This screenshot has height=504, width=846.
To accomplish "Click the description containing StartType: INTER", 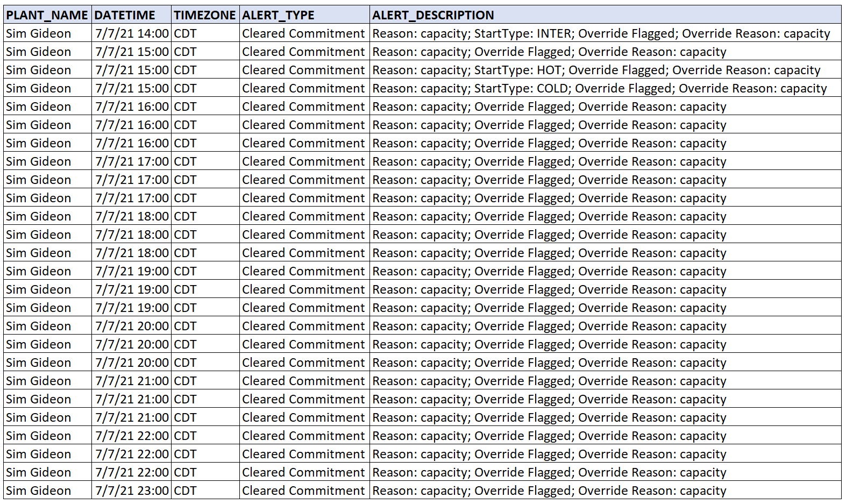I will [601, 33].
